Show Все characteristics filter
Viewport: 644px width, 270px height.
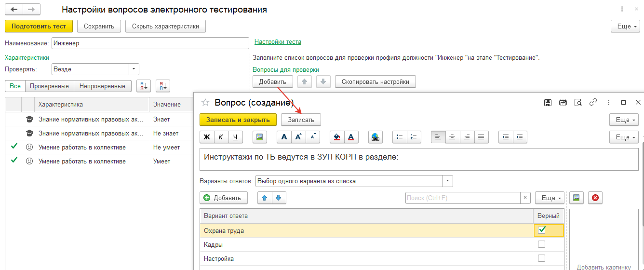tap(15, 86)
